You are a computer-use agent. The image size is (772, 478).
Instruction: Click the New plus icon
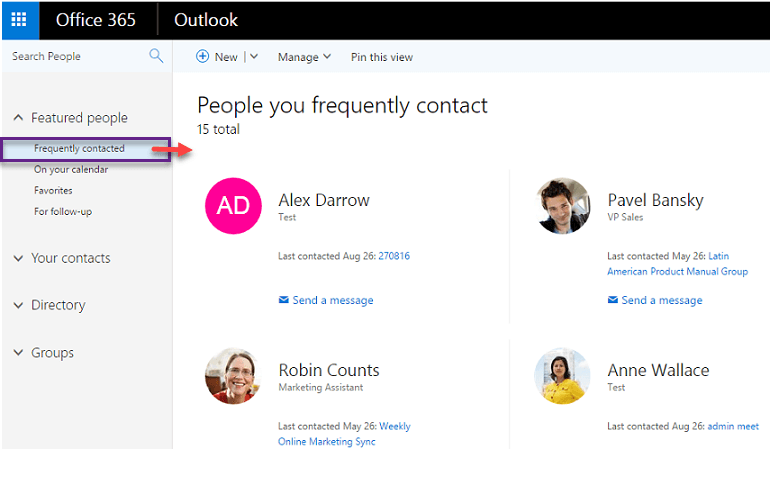pyautogui.click(x=202, y=57)
